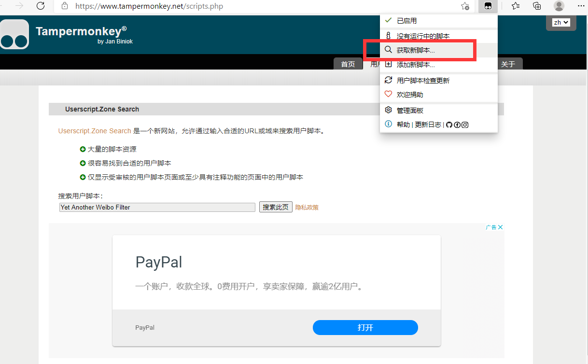Click the Facebook icon in Tampermonkey popup
588x364 pixels.
coord(457,125)
